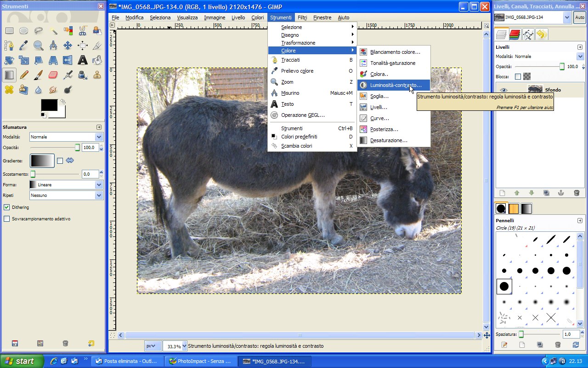Click the anchor layer icon

click(561, 193)
